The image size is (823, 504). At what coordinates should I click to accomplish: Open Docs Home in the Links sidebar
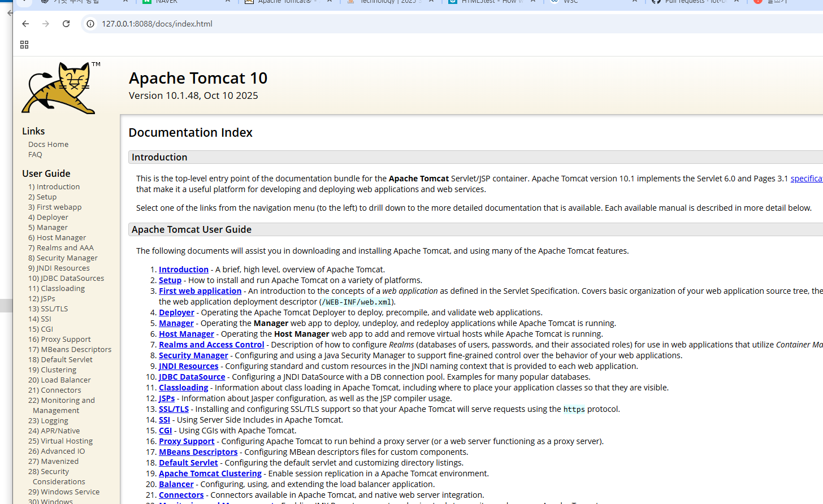[48, 145]
